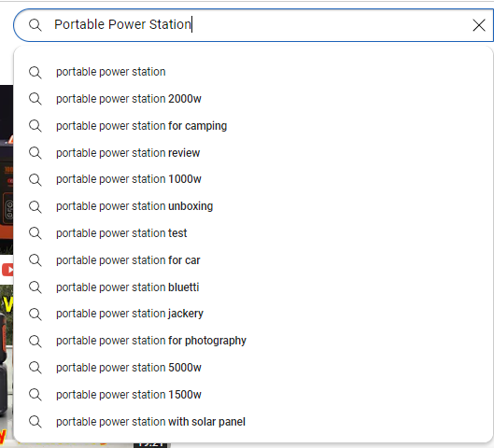Click the magnifier icon inside the search box
This screenshot has height=448, width=494.
(x=35, y=25)
